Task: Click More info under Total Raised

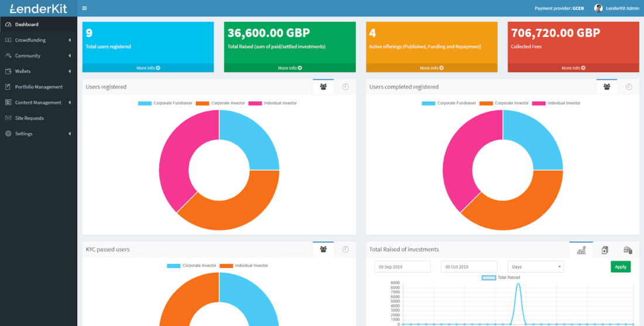Action: [290, 68]
